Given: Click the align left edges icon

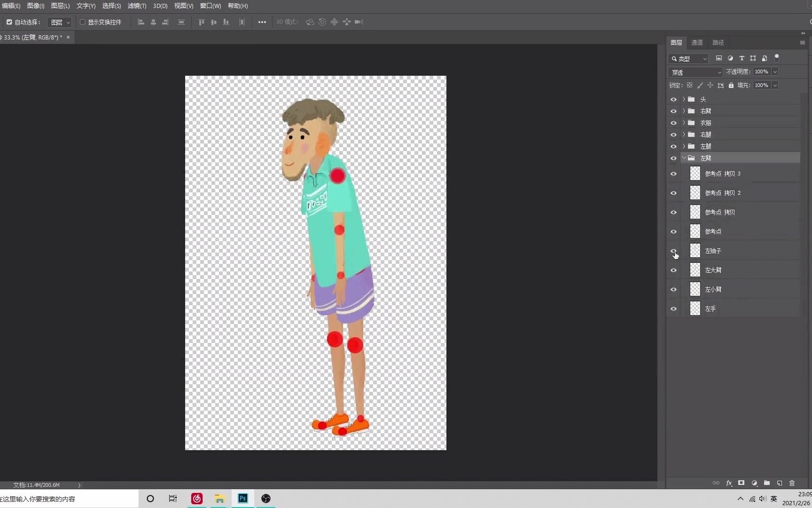Looking at the screenshot, I should pos(141,22).
